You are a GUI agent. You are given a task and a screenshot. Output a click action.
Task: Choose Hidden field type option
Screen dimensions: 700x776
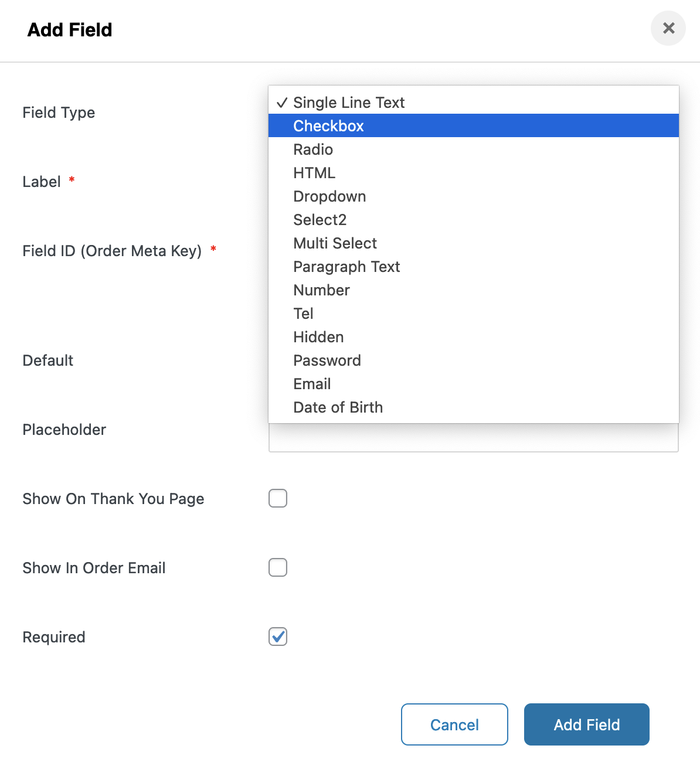click(x=318, y=337)
